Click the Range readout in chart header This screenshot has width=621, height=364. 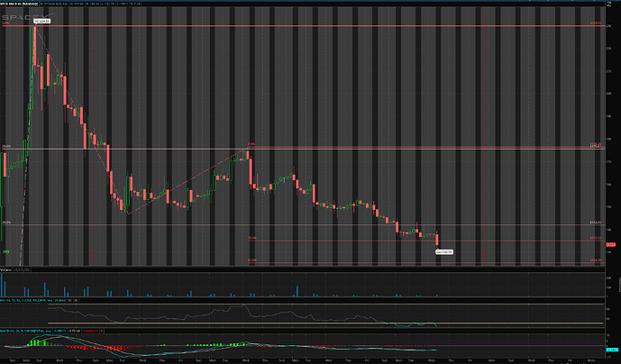(135, 4)
